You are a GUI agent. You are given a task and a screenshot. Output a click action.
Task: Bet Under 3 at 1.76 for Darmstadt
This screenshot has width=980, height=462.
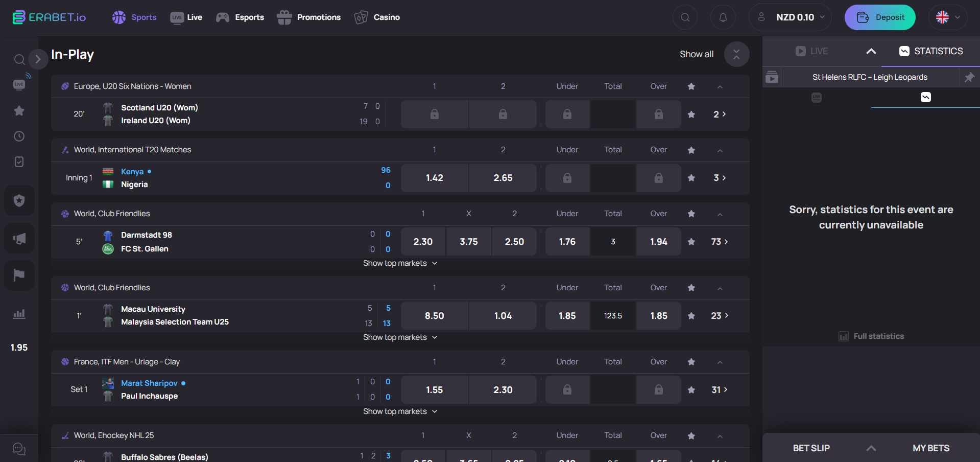coord(567,242)
